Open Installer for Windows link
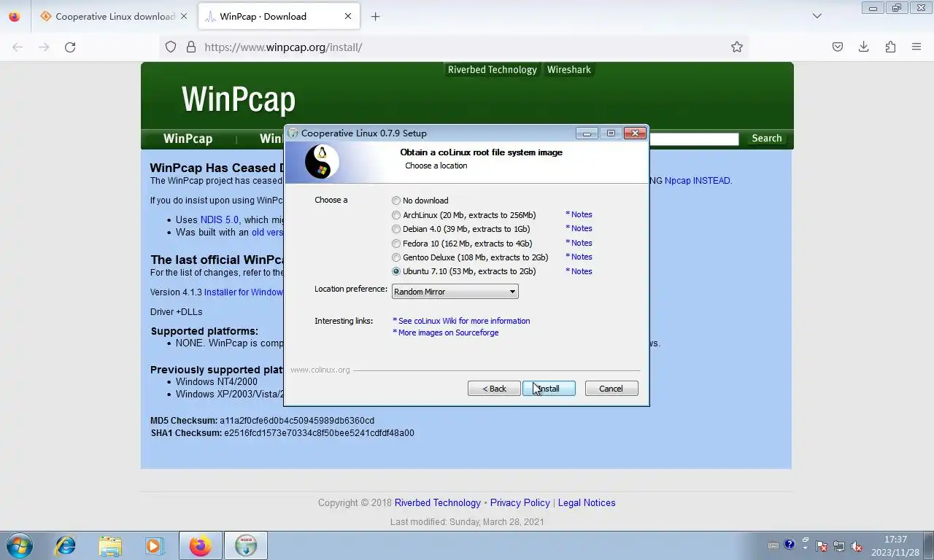Screen dimensions: 934x560 click(244, 292)
